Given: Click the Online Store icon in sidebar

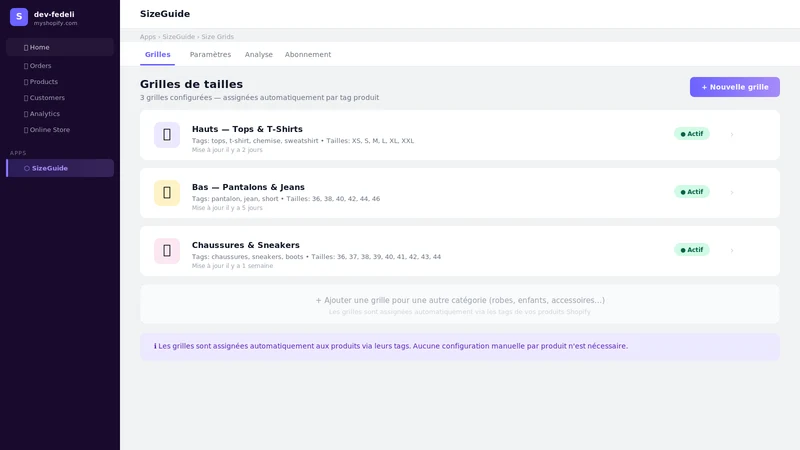Looking at the screenshot, I should [26, 130].
